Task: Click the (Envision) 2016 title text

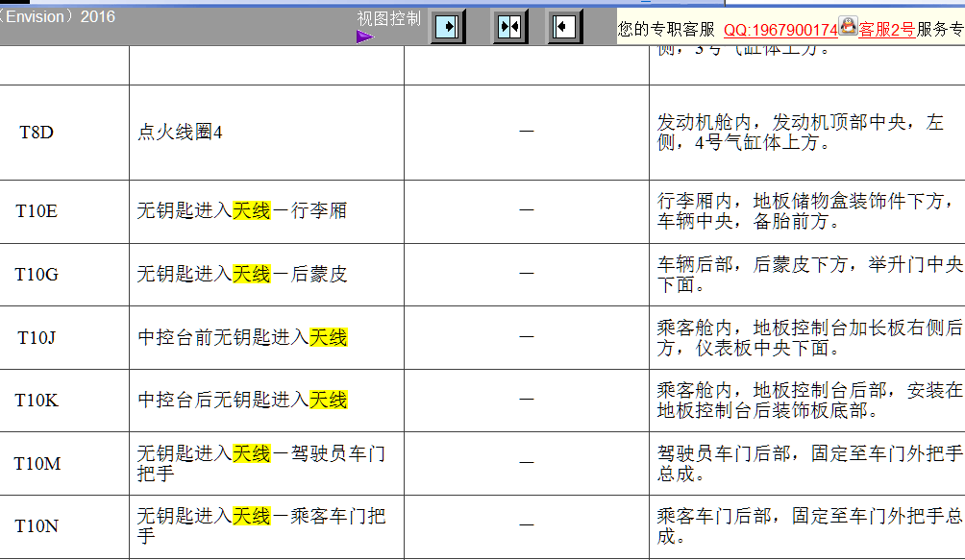Action: 58,16
